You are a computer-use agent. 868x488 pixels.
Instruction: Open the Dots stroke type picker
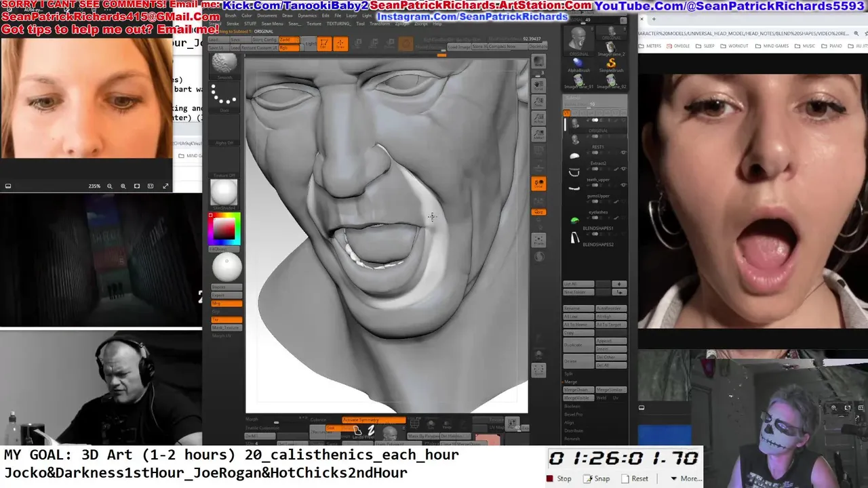(224, 96)
